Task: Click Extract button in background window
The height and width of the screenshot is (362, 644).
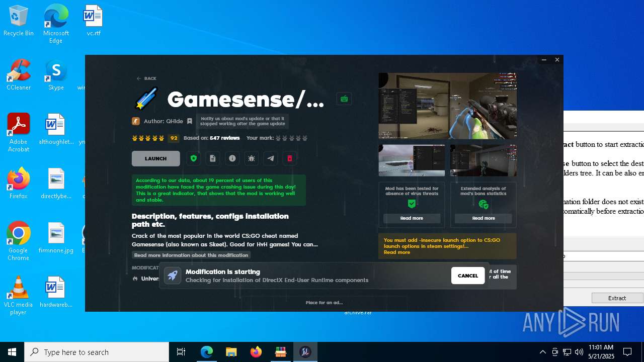Action: 617,298
